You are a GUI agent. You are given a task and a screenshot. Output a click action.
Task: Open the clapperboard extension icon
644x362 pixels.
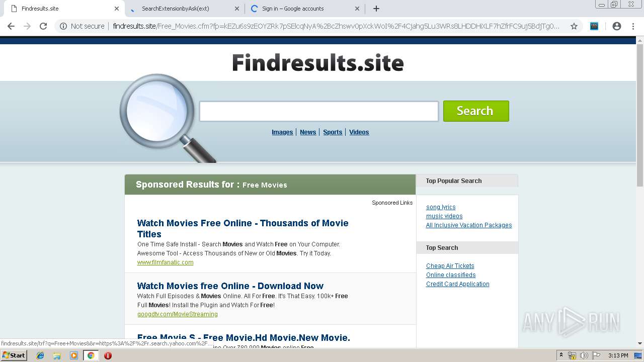594,26
